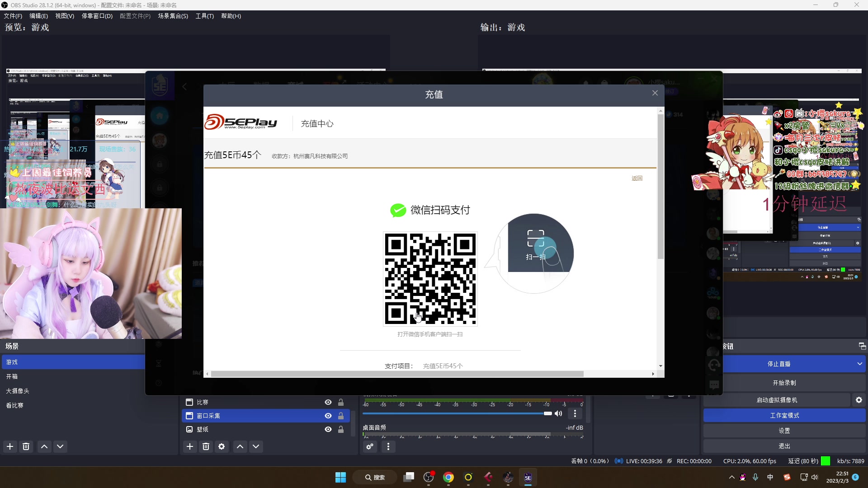Viewport: 868px width, 488px height.
Task: Click down arrow of dialog vertical scrollbar
Action: 660,366
